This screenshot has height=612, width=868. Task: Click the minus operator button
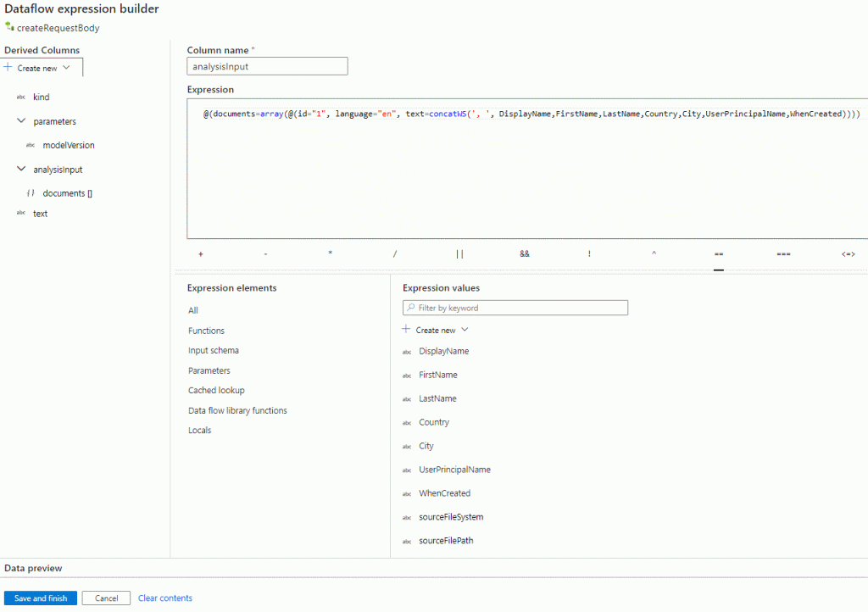(265, 254)
